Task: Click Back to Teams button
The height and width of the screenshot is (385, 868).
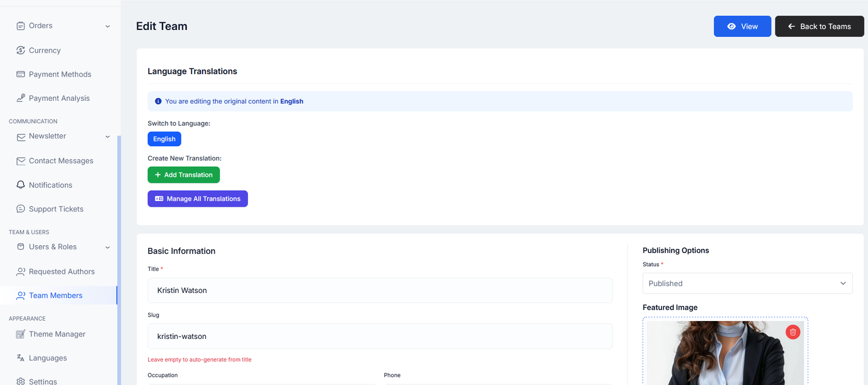Action: (819, 27)
